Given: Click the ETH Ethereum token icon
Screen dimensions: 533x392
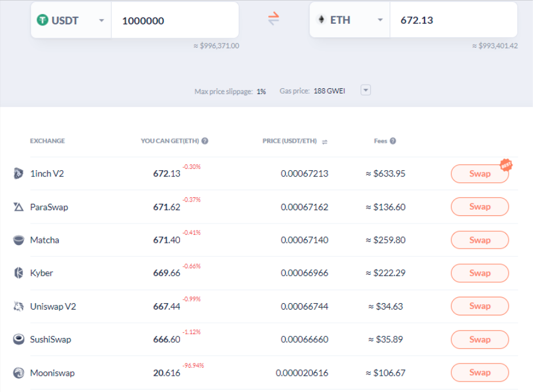Looking at the screenshot, I should point(321,19).
